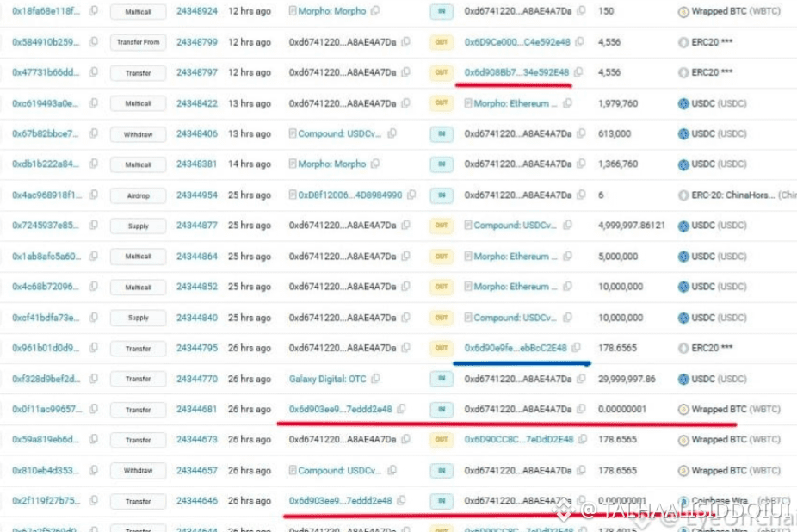Open Morpho: Morpho sender in block 24348381 row
The image size is (797, 532).
[x=332, y=164]
